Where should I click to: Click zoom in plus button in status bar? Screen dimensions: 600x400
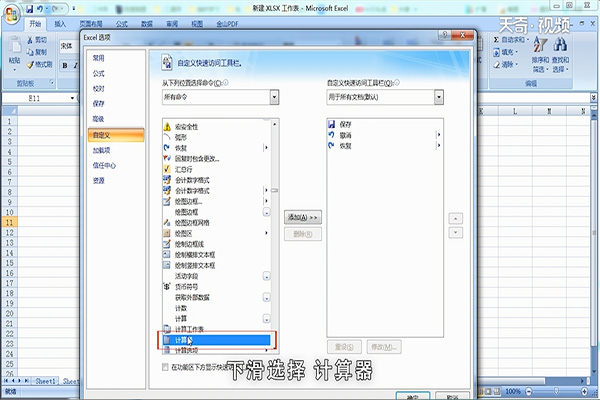click(x=584, y=391)
